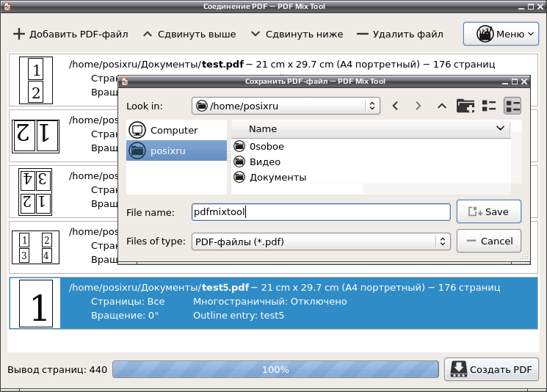Click PDF Mix Tool app icon in main titlebar

click(x=7, y=7)
